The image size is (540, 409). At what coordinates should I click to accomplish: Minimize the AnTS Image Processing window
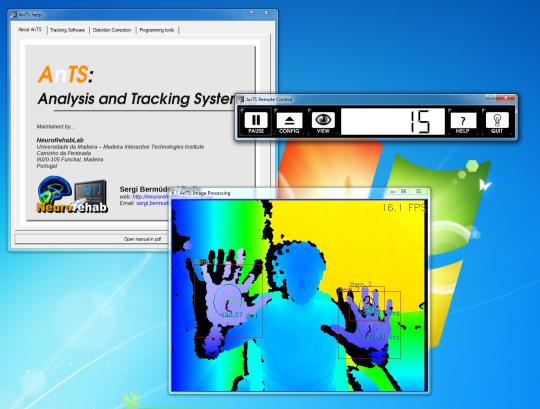pyautogui.click(x=393, y=191)
